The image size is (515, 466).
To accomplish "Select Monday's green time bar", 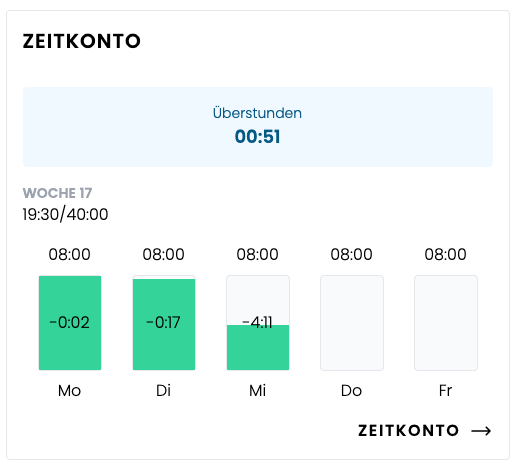I will 70,323.
